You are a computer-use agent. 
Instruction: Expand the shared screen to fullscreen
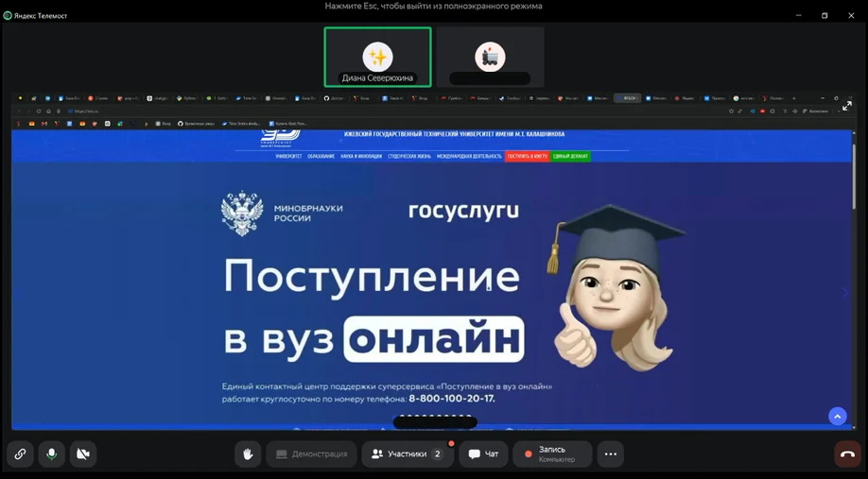pyautogui.click(x=847, y=106)
